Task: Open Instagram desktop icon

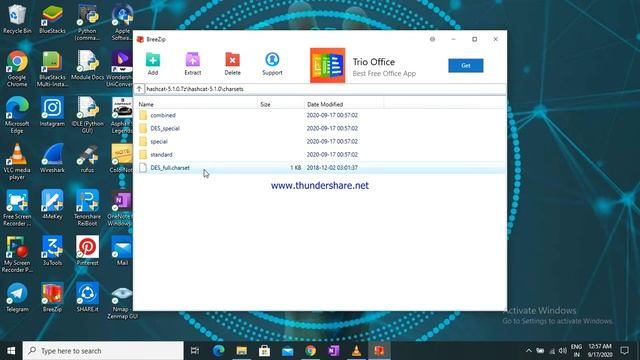Action: tap(52, 111)
